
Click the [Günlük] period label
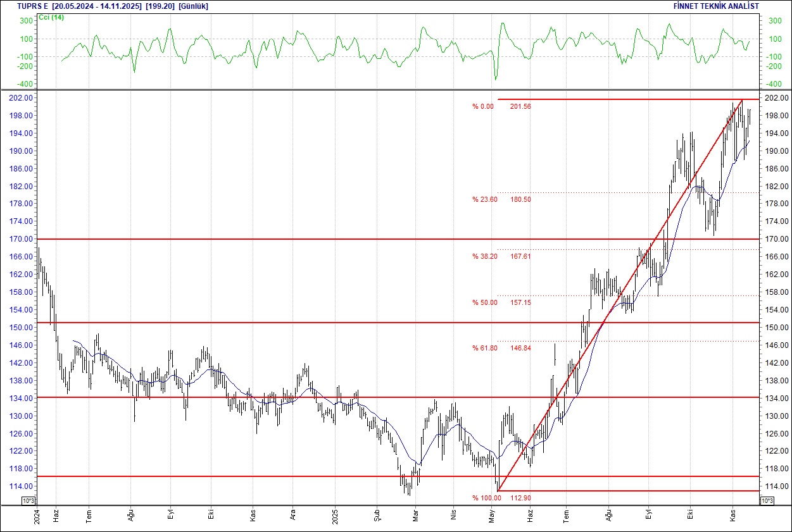click(x=193, y=6)
